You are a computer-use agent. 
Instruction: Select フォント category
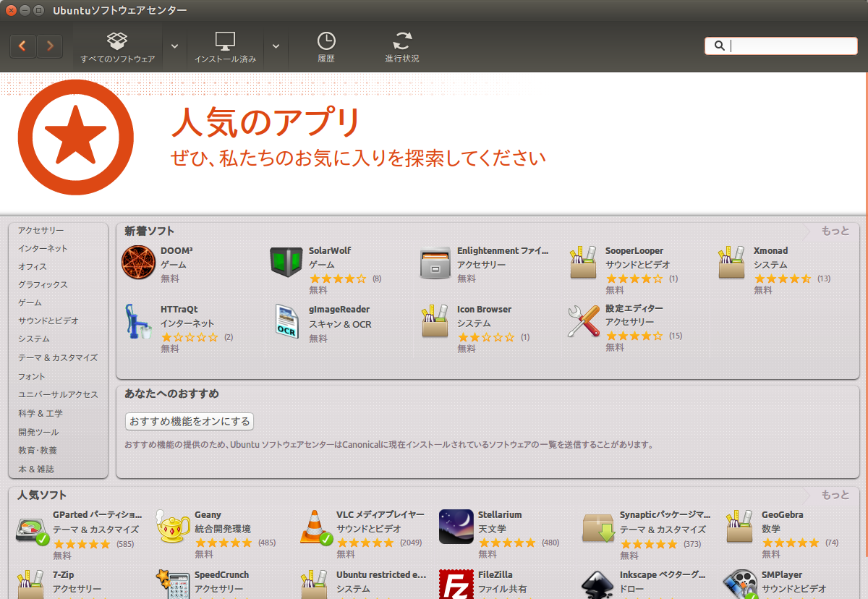tap(32, 376)
